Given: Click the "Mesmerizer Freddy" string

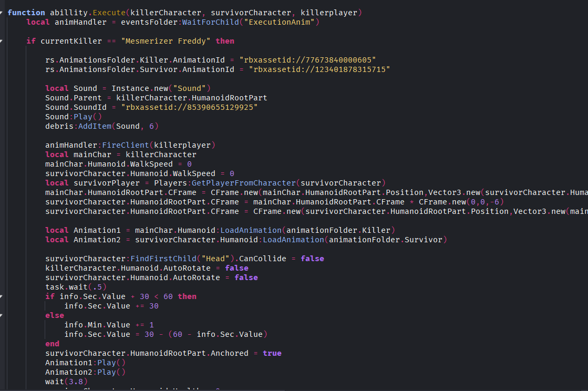Looking at the screenshot, I should tap(166, 41).
